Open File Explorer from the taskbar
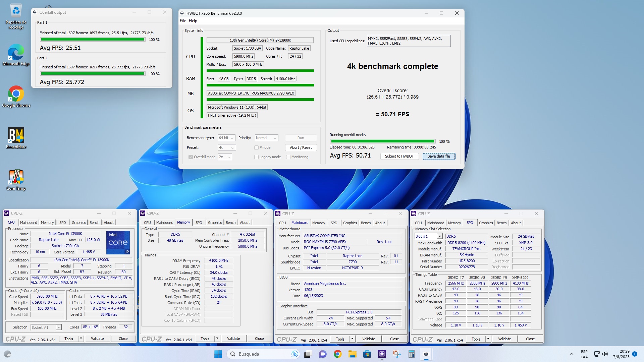 (x=352, y=354)
